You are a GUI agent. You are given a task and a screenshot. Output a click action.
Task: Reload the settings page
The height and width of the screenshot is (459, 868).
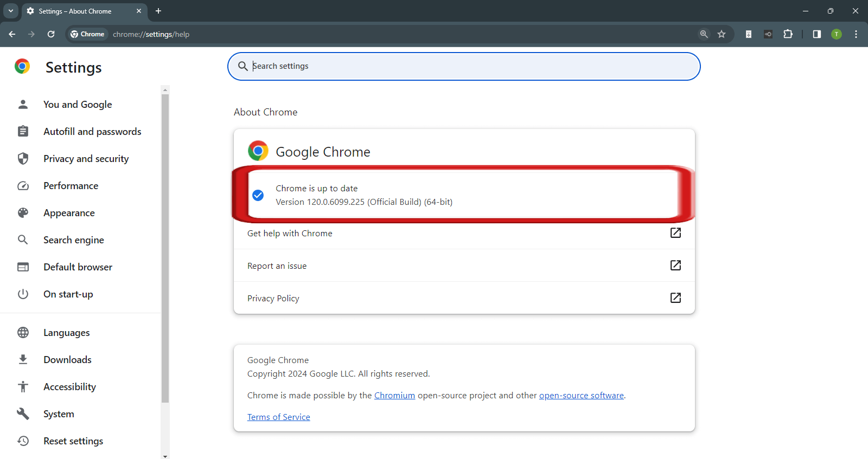click(x=51, y=34)
